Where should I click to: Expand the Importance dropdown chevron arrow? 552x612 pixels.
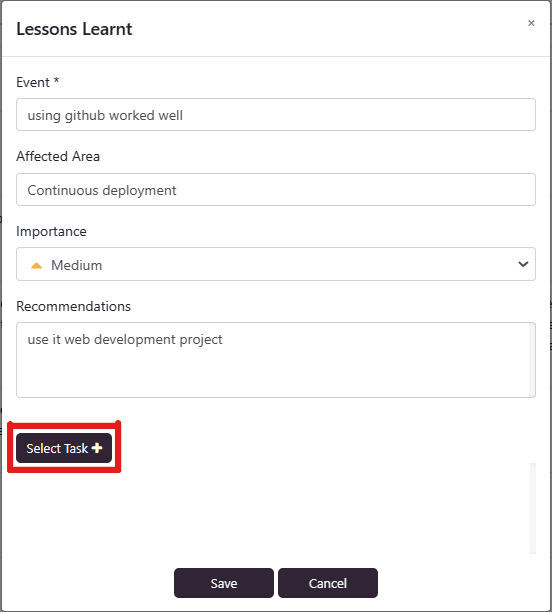pyautogui.click(x=523, y=264)
